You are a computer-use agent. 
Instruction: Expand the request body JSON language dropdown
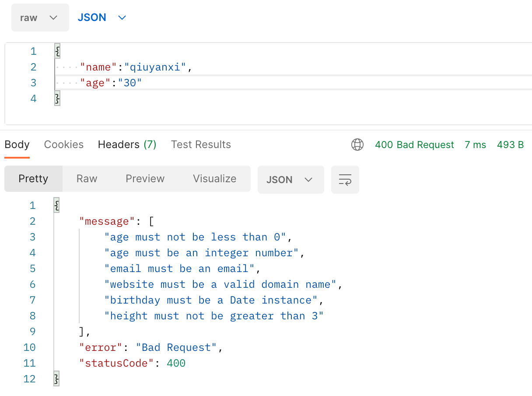(x=102, y=18)
